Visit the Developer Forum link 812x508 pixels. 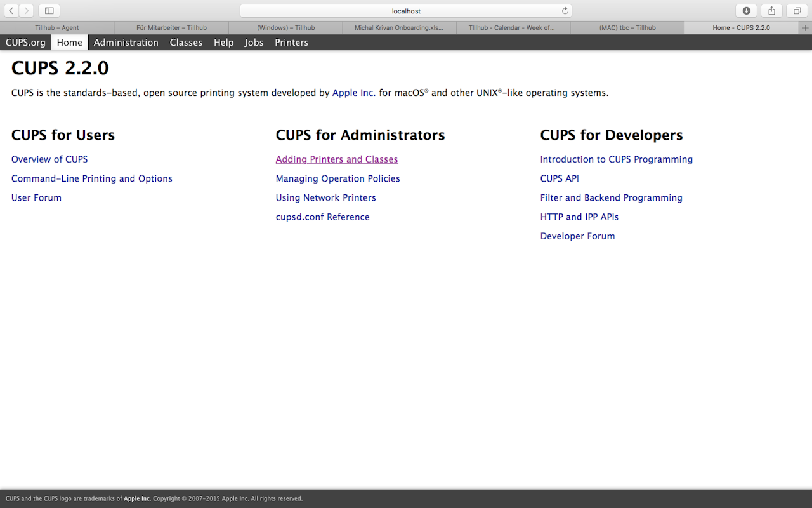click(578, 236)
